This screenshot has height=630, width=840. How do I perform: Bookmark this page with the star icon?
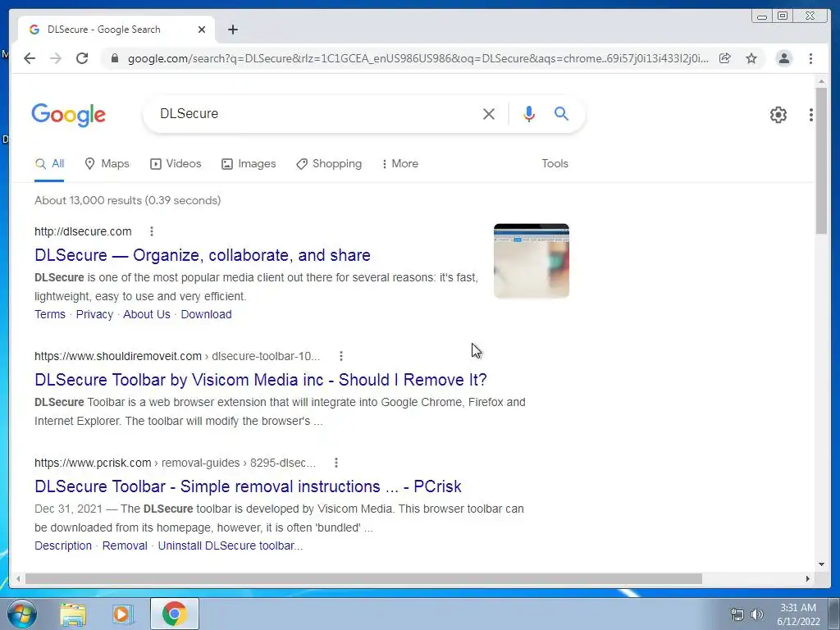pos(751,58)
